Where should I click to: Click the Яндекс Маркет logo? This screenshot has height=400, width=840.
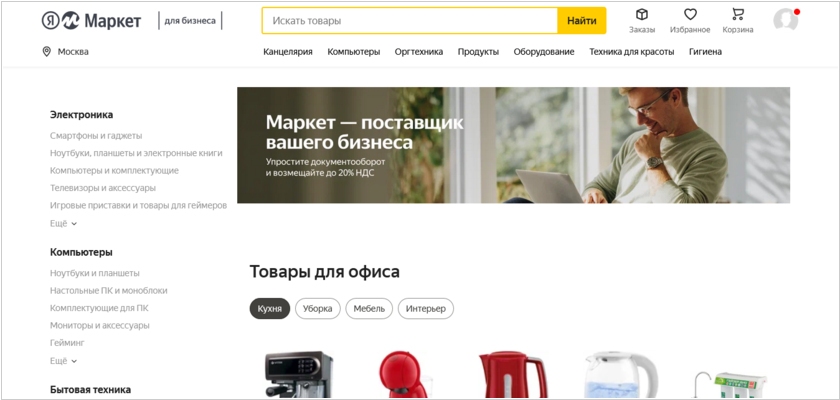coord(92,21)
